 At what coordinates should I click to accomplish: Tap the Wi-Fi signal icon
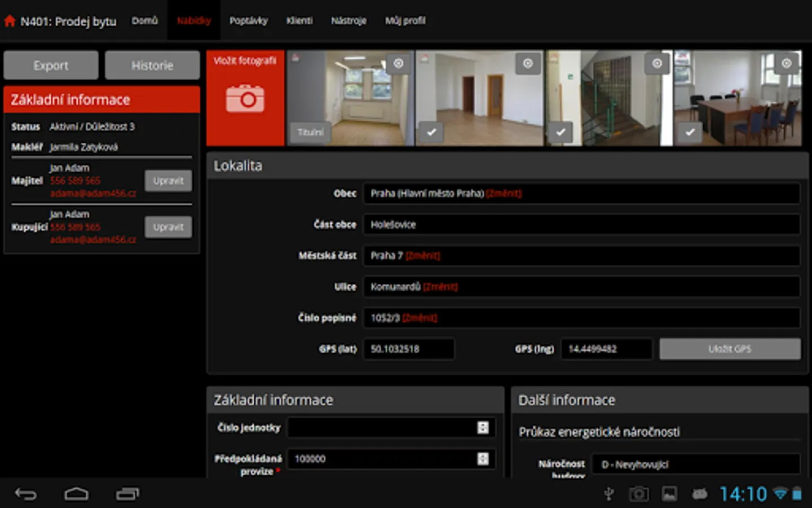(780, 494)
